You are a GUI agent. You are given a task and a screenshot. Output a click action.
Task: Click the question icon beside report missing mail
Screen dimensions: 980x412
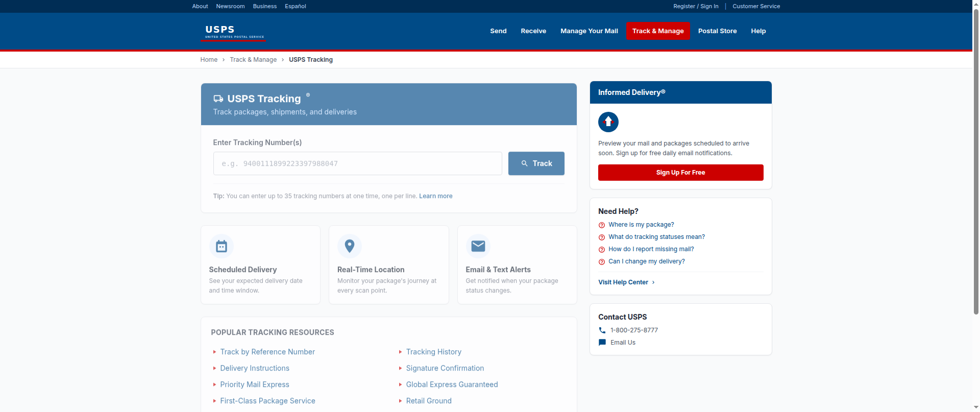602,250
